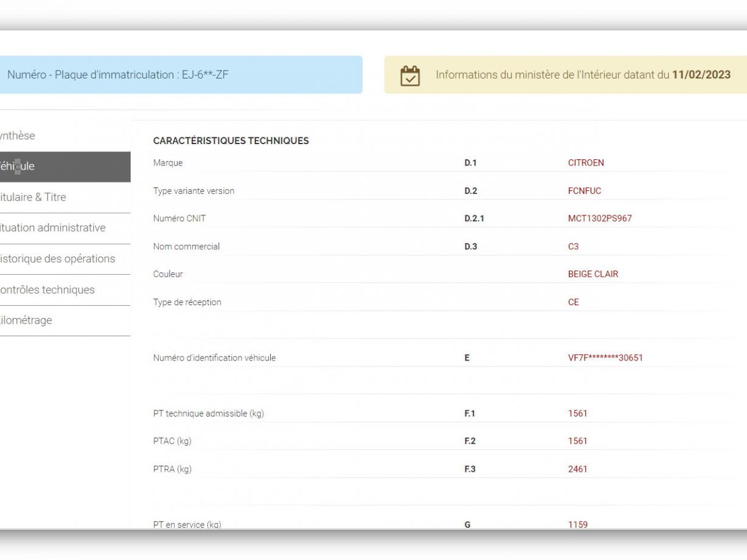747x560 pixels.
Task: Select CNIT number MCT1302PS967
Action: click(600, 218)
